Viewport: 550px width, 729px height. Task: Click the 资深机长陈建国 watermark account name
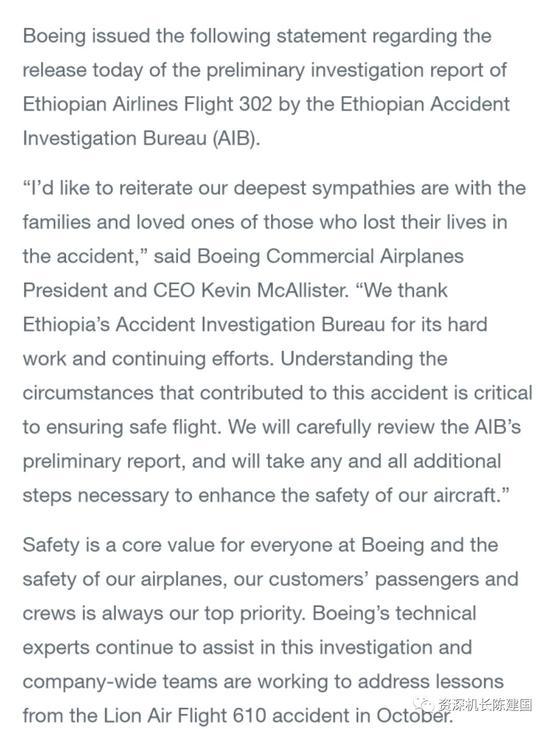pos(485,705)
